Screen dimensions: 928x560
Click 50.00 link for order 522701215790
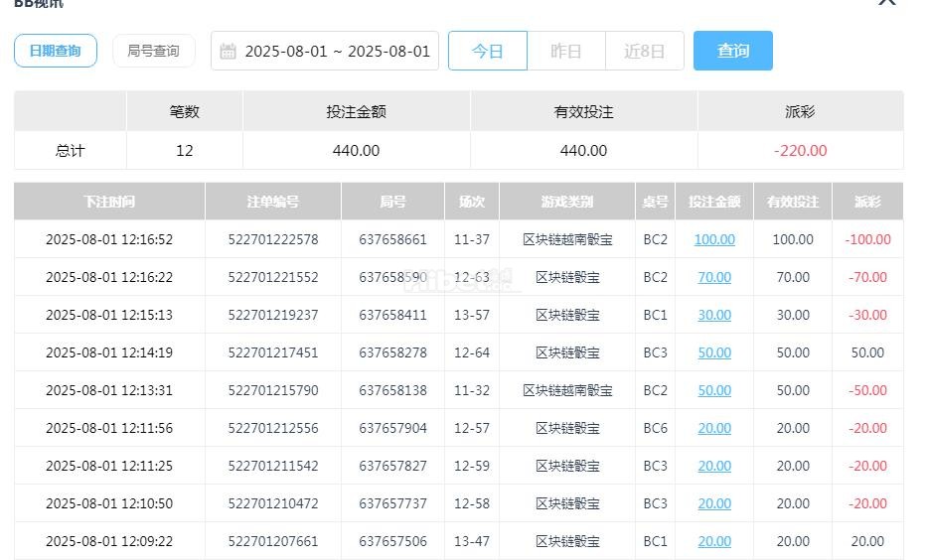point(714,390)
